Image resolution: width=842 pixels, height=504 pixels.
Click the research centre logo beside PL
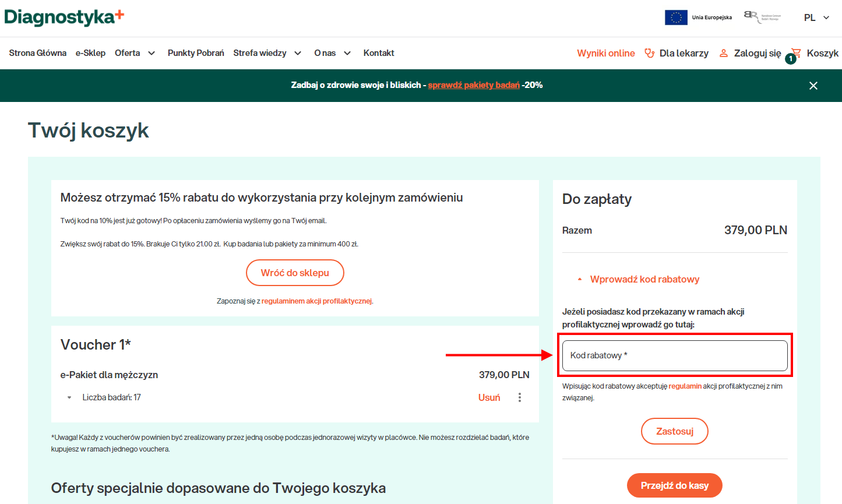762,17
